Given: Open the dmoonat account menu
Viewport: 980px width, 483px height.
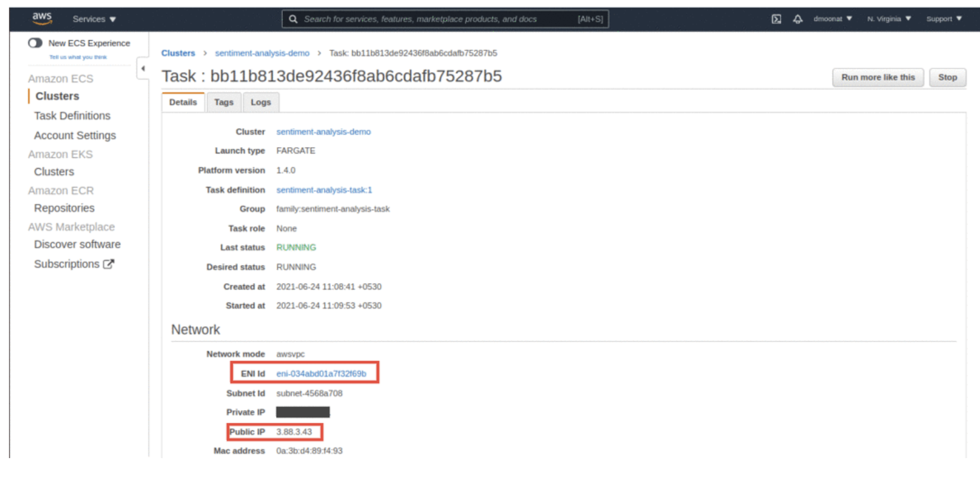Looking at the screenshot, I should point(833,19).
